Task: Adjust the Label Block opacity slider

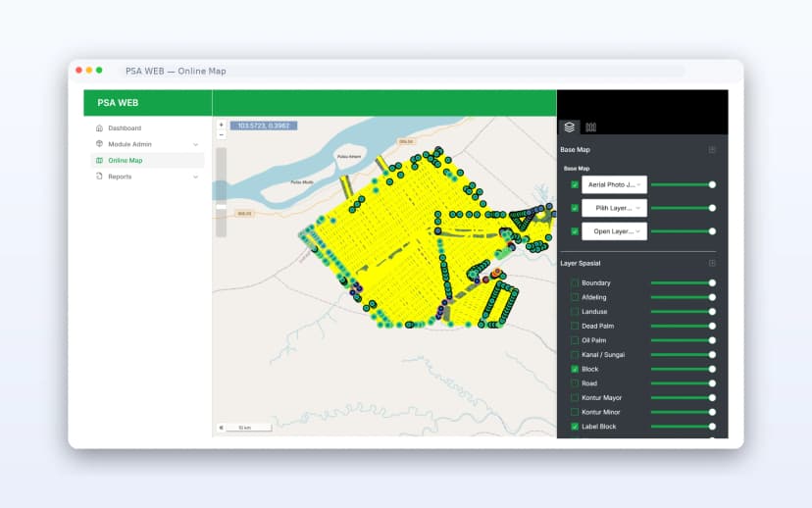Action: [x=684, y=427]
